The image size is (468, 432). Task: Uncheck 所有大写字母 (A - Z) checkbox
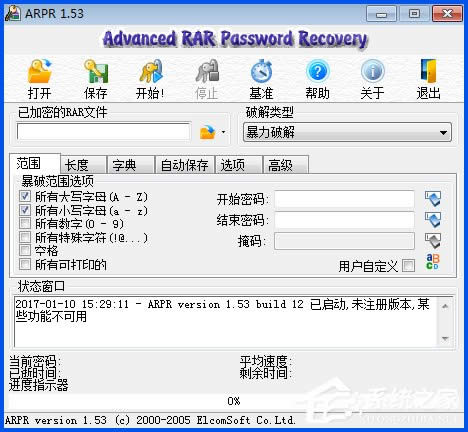pos(25,196)
